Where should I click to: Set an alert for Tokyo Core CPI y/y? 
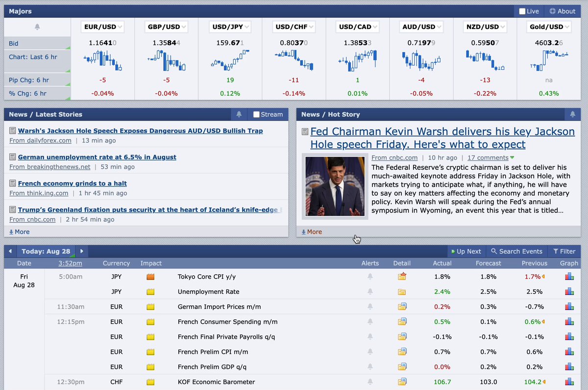pyautogui.click(x=370, y=277)
